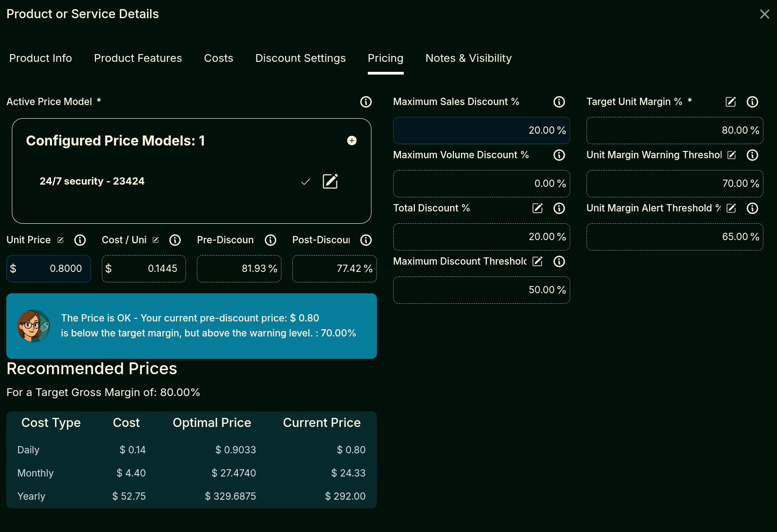The width and height of the screenshot is (777, 532).
Task: Click the edit icon beside 24/7 security model
Action: tap(331, 181)
